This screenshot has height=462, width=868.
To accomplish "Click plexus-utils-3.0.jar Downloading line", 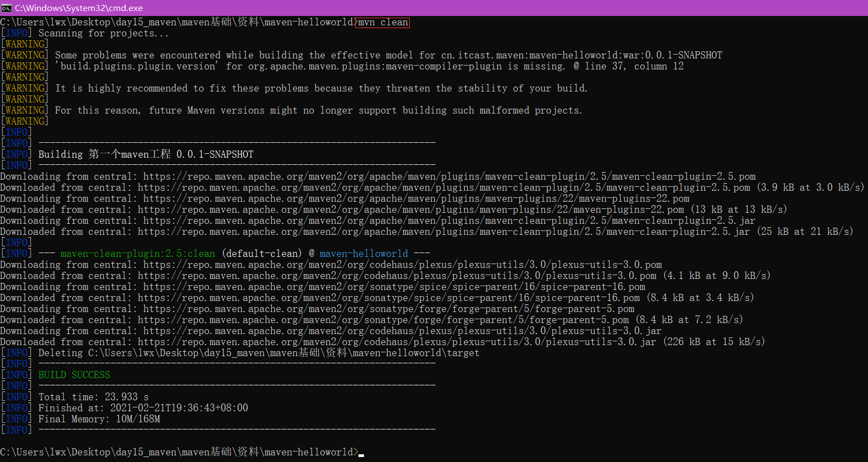I will (x=331, y=331).
